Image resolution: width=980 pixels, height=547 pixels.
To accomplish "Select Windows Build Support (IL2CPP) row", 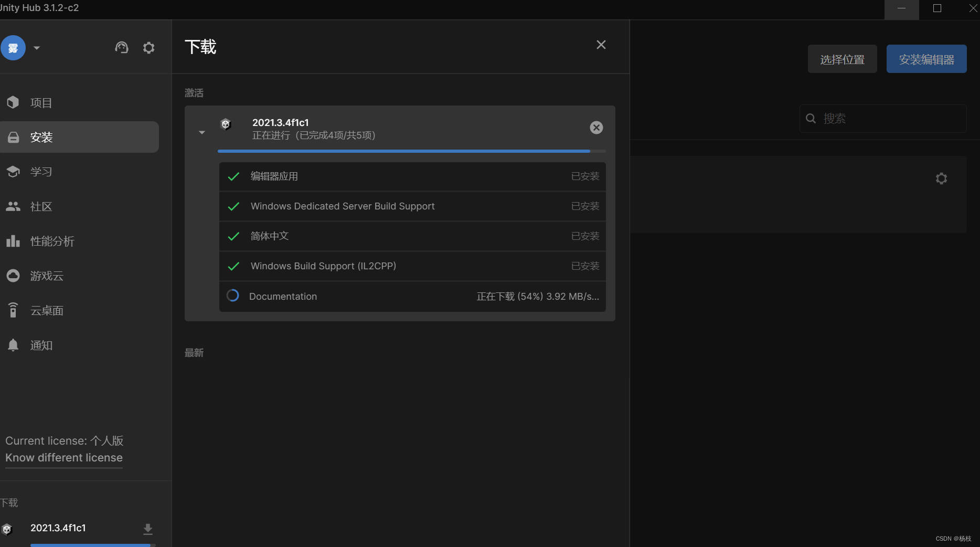I will 412,266.
